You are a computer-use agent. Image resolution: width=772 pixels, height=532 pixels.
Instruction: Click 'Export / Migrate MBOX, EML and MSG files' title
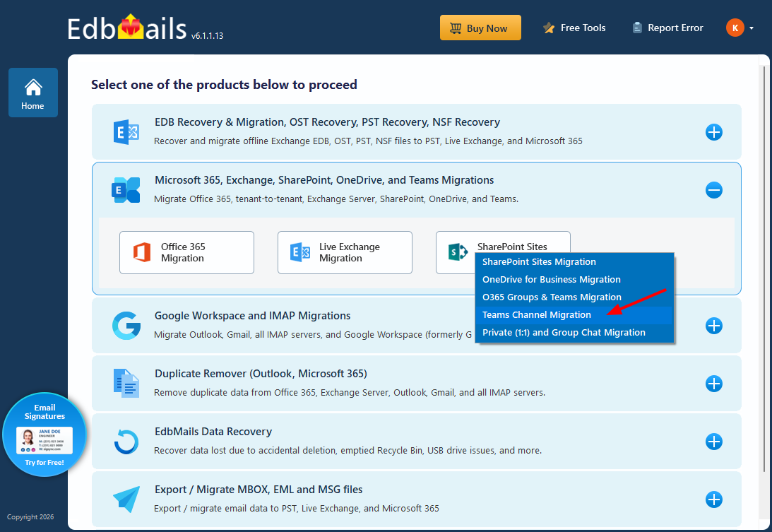point(259,490)
